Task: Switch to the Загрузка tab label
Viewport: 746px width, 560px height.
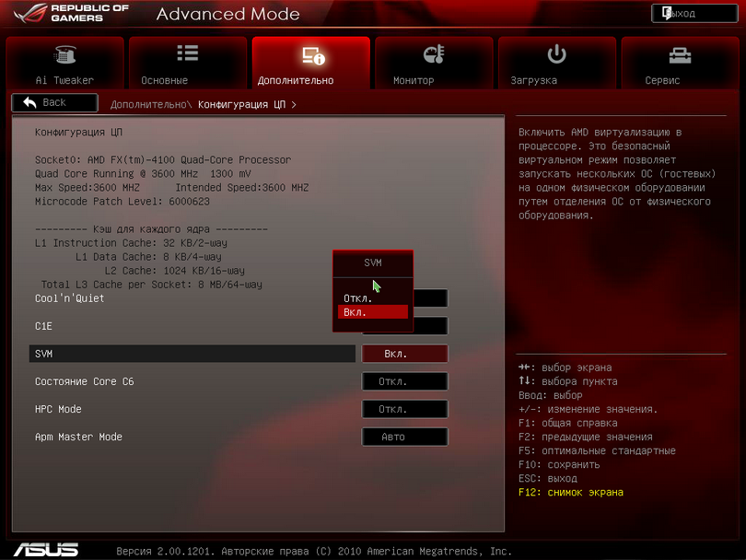Action: click(534, 80)
